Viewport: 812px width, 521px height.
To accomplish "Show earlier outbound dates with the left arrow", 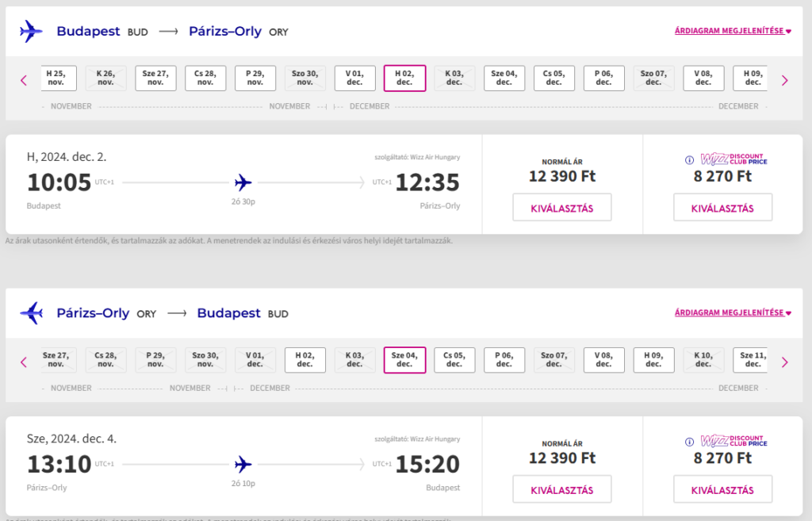I will (23, 80).
